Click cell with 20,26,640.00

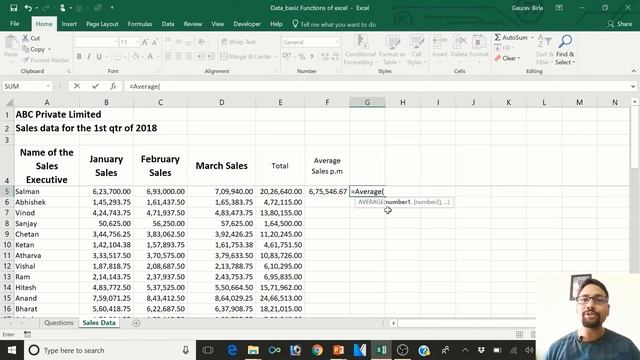tap(280, 191)
